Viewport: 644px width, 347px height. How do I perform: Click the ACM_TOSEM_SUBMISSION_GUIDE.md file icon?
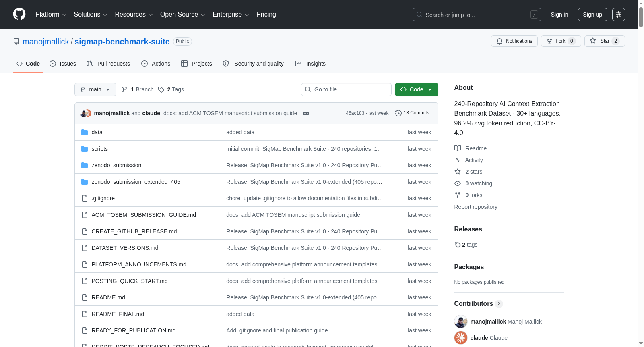coord(85,215)
